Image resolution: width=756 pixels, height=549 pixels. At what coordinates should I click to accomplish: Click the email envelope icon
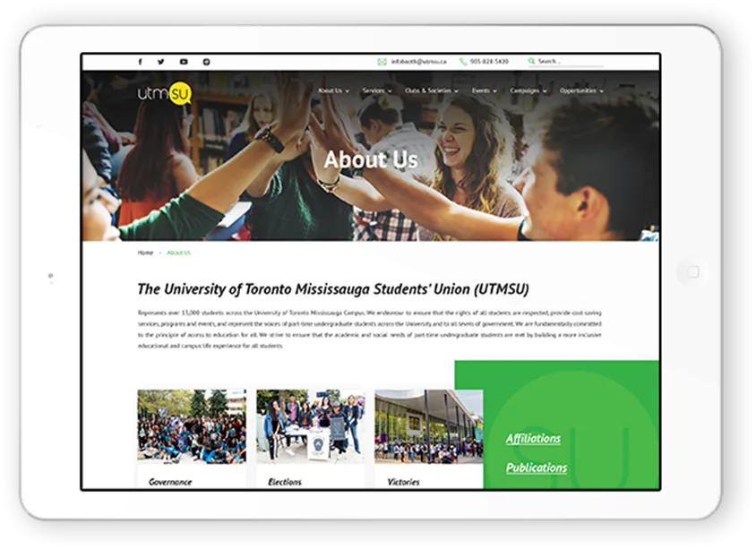pyautogui.click(x=382, y=62)
